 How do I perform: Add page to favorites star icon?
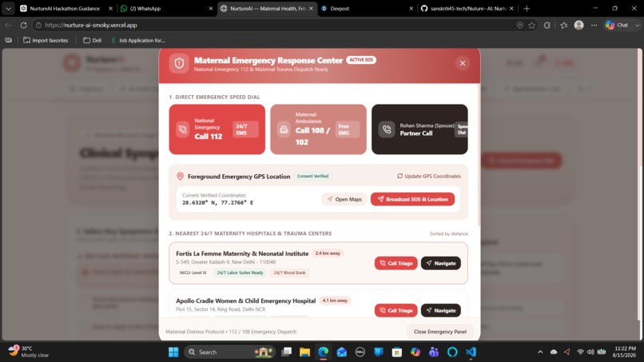point(532,25)
